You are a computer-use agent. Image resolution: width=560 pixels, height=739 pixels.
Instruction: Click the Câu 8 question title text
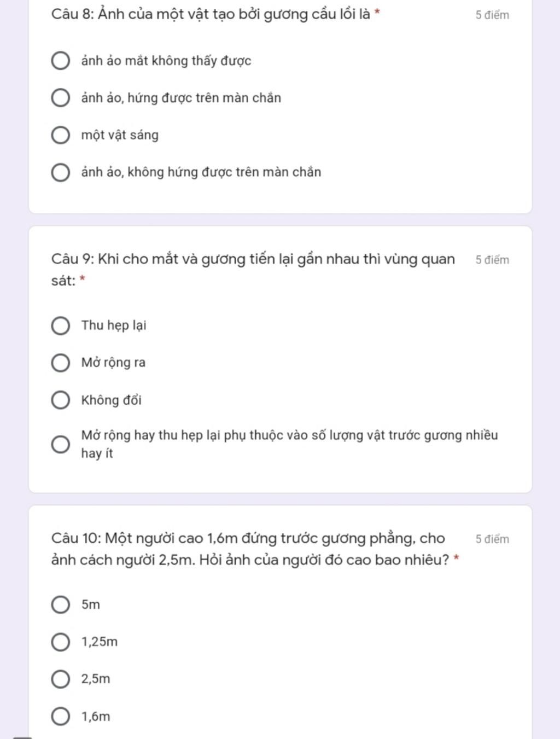click(x=211, y=14)
